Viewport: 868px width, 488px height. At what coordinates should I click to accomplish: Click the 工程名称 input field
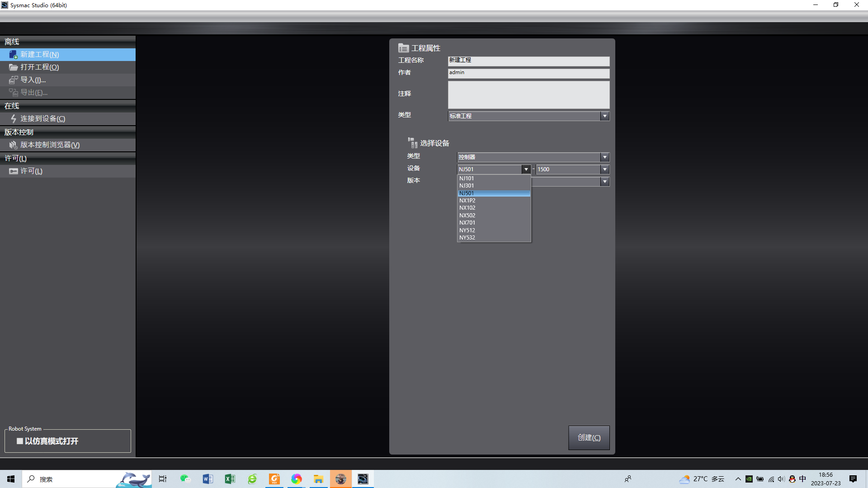click(x=528, y=61)
